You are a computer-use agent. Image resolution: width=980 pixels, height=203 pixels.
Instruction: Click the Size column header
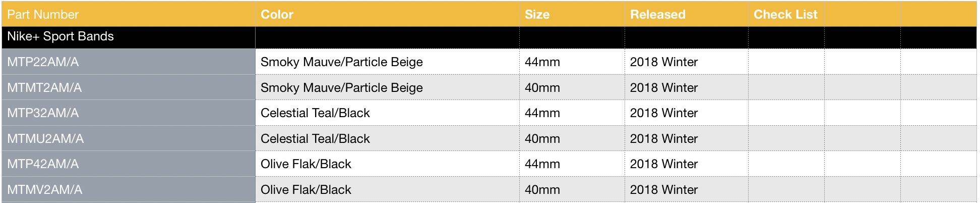[x=537, y=15]
